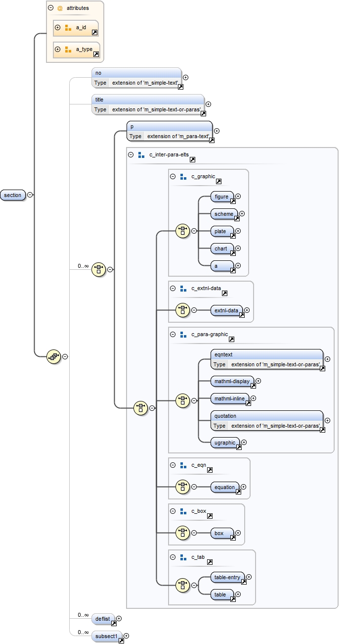Select the quotation element box
347x644 pixels.
266,416
